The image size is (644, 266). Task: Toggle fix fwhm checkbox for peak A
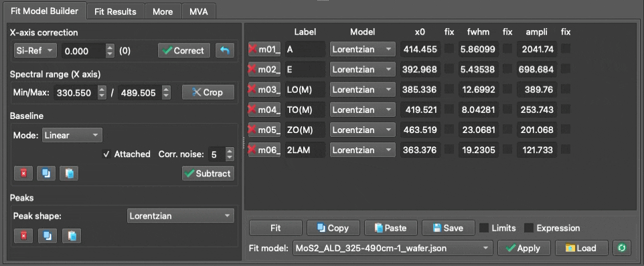507,49
